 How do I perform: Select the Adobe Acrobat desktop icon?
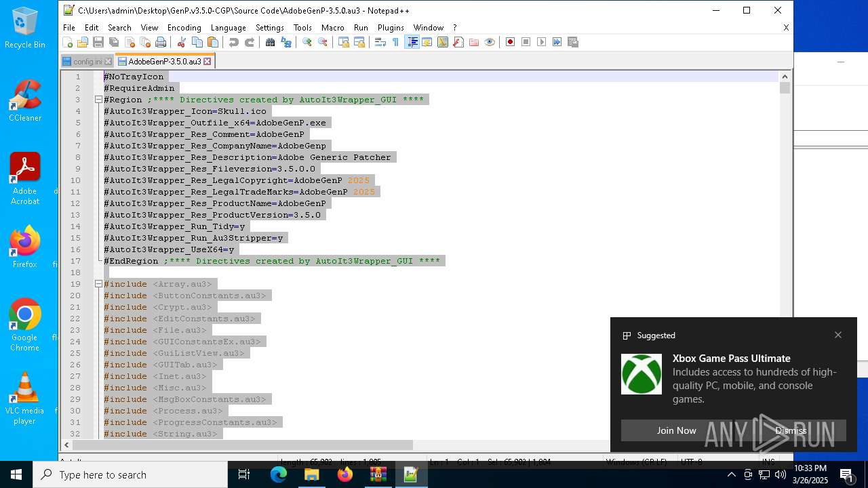[25, 178]
